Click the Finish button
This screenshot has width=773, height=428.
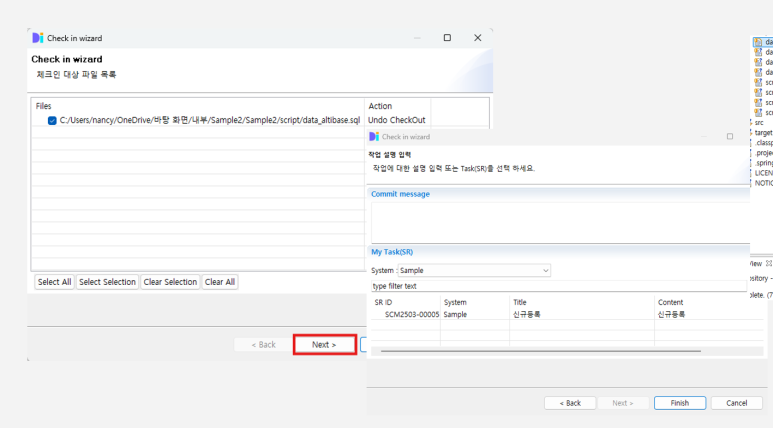680,403
